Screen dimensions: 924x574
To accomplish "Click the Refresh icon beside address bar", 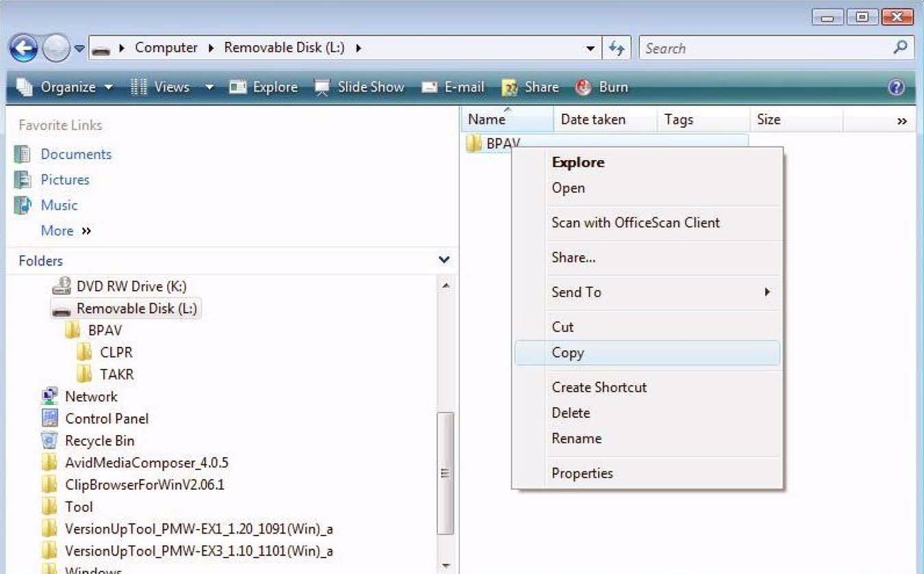I will coord(617,49).
